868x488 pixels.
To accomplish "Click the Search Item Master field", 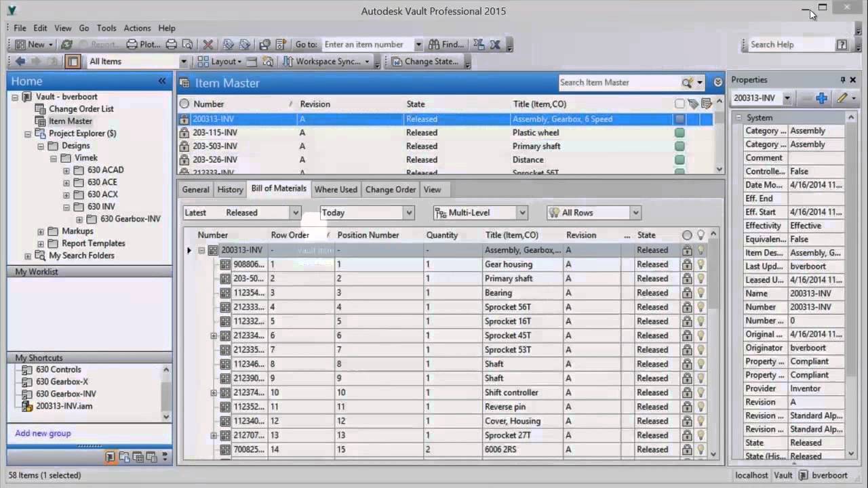I will [x=619, y=83].
